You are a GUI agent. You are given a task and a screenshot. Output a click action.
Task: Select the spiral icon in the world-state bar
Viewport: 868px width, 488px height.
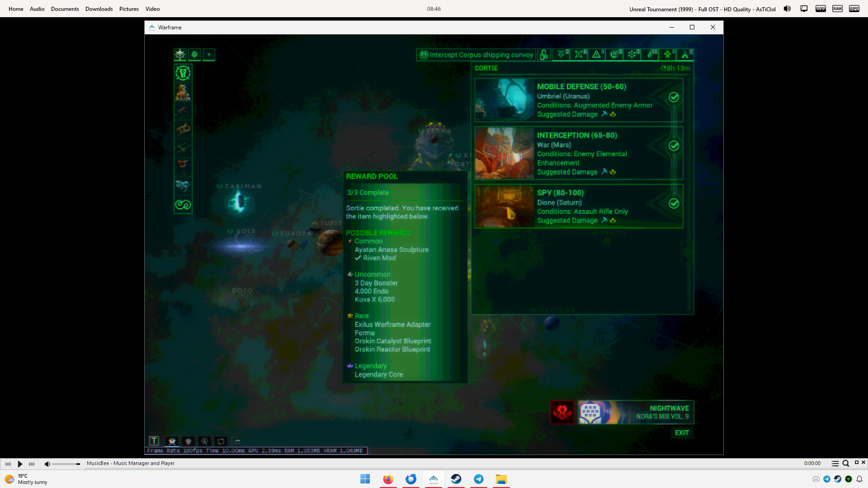click(615, 55)
